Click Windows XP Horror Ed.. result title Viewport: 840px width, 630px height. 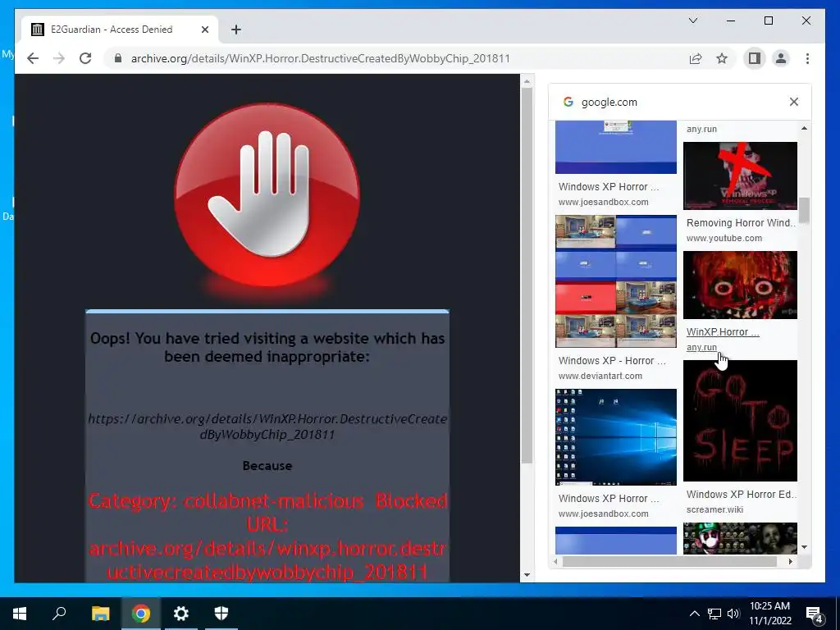click(741, 495)
